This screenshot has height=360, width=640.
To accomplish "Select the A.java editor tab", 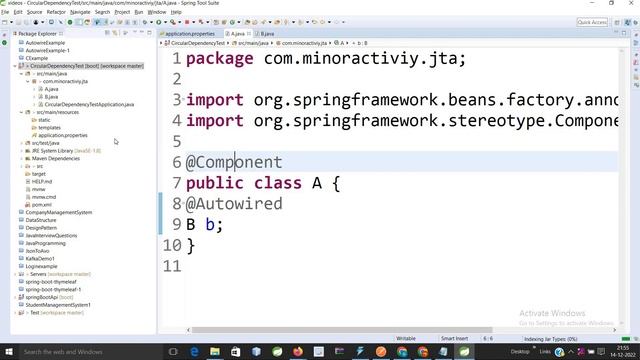I will click(x=237, y=34).
